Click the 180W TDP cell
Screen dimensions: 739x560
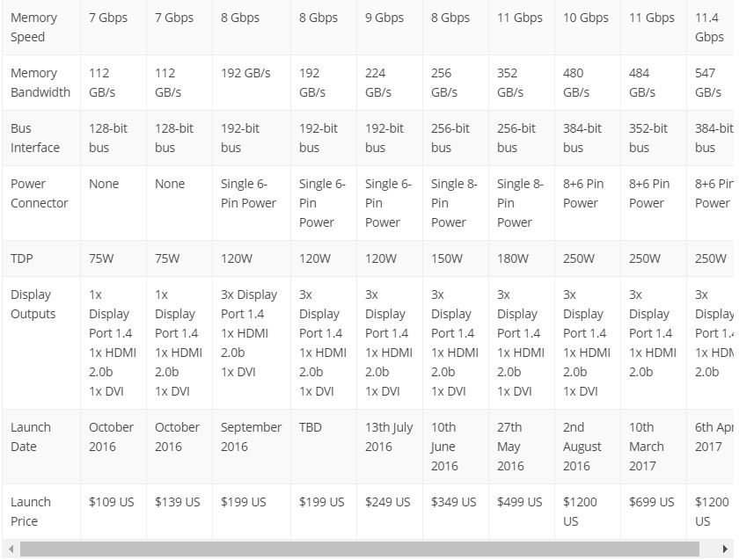tap(513, 258)
